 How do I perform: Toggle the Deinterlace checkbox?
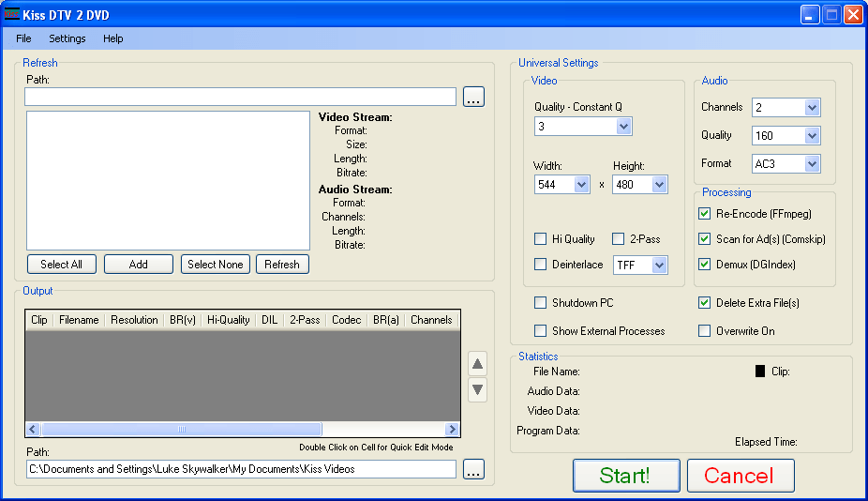coord(540,265)
